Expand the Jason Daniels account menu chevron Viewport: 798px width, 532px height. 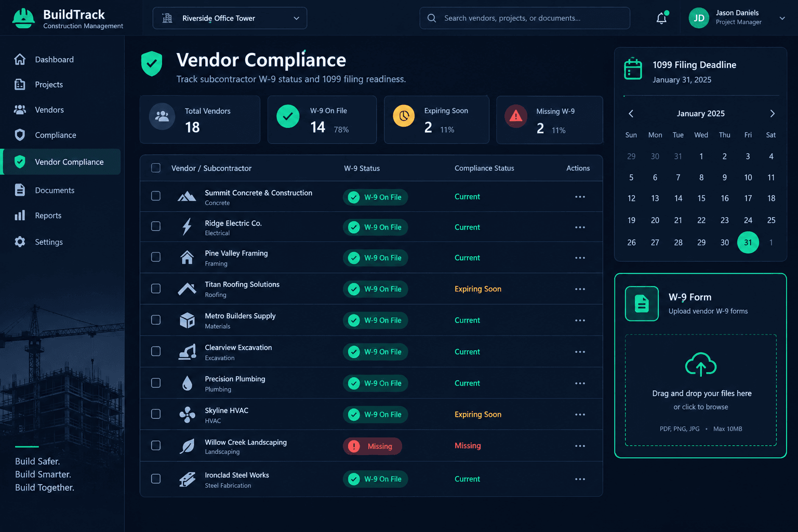click(x=782, y=18)
